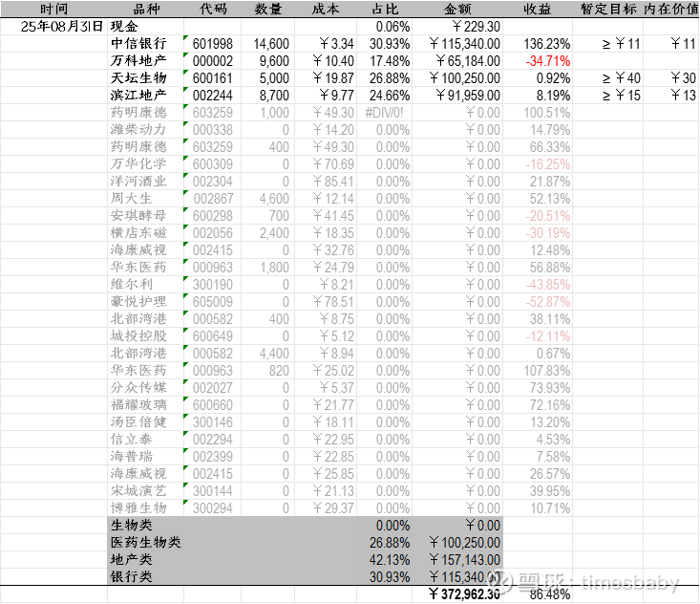
Task: Select the 地产类 category row label
Action: (131, 560)
